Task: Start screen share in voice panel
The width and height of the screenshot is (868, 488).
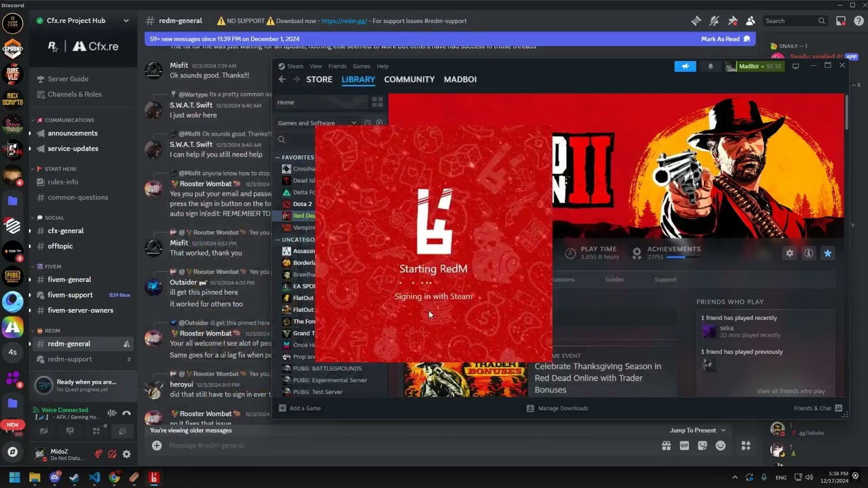Action: pyautogui.click(x=70, y=431)
